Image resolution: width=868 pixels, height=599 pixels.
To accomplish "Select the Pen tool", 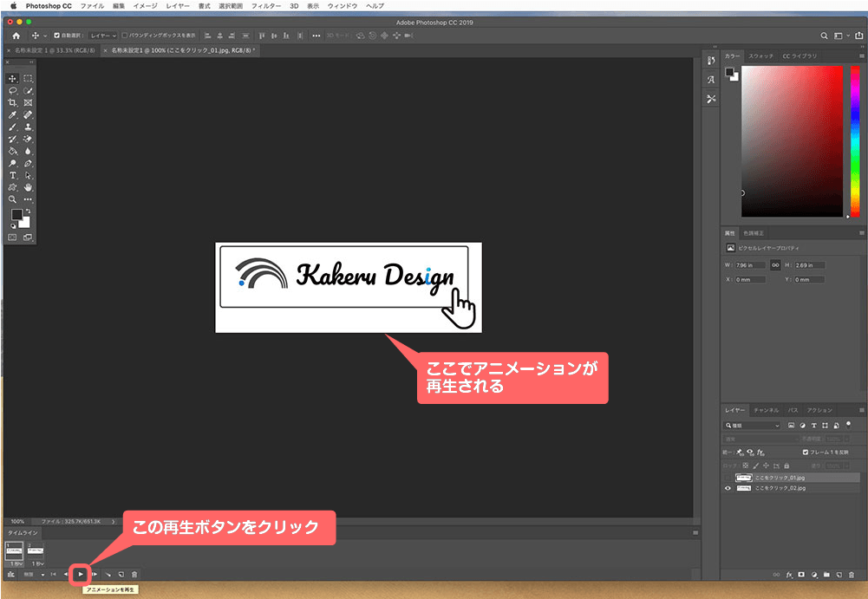I will tap(28, 163).
